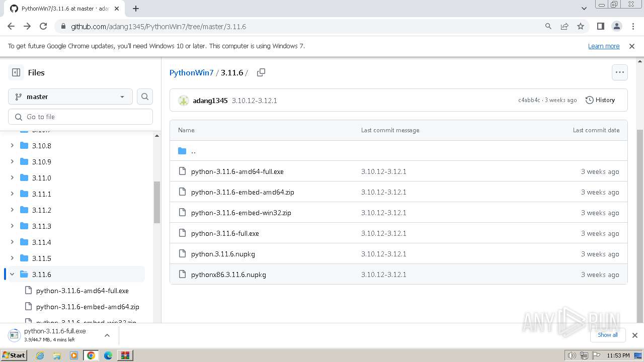Open Microsoft Edge from the taskbar

click(108, 355)
